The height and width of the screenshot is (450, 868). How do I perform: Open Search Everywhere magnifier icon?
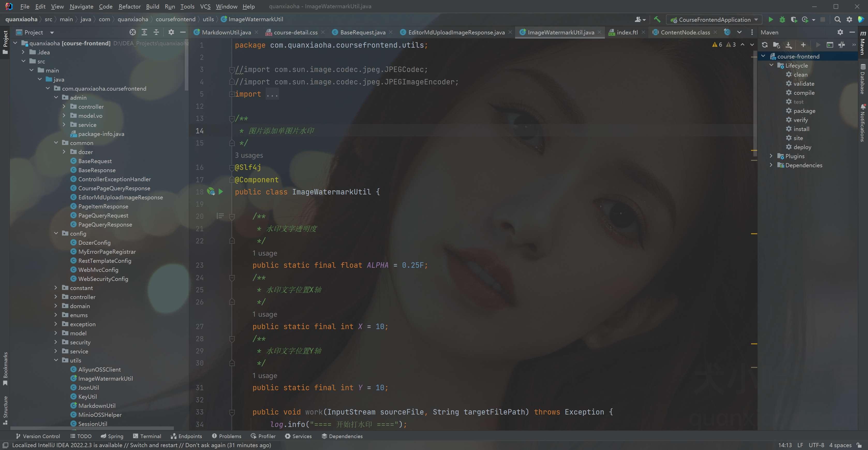(837, 20)
